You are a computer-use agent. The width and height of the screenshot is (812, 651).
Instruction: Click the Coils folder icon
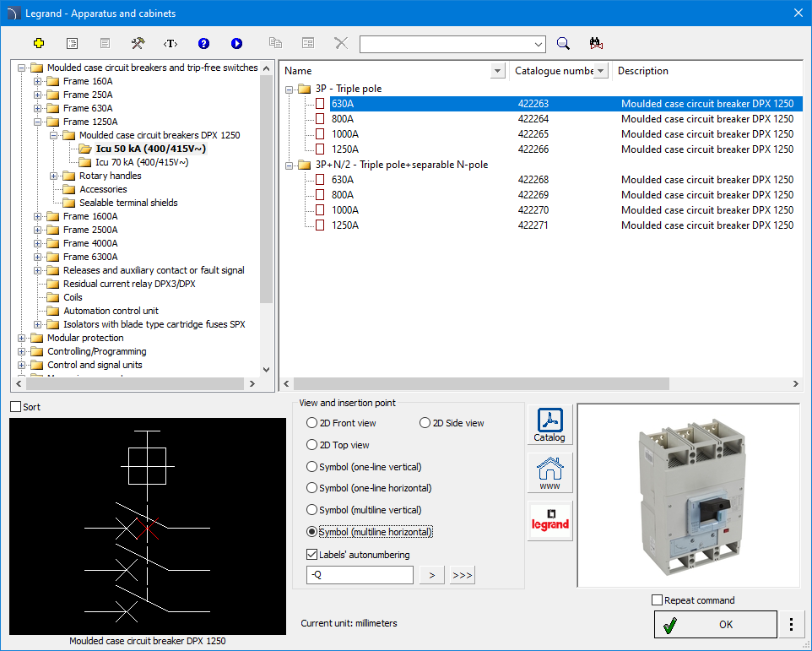[53, 297]
